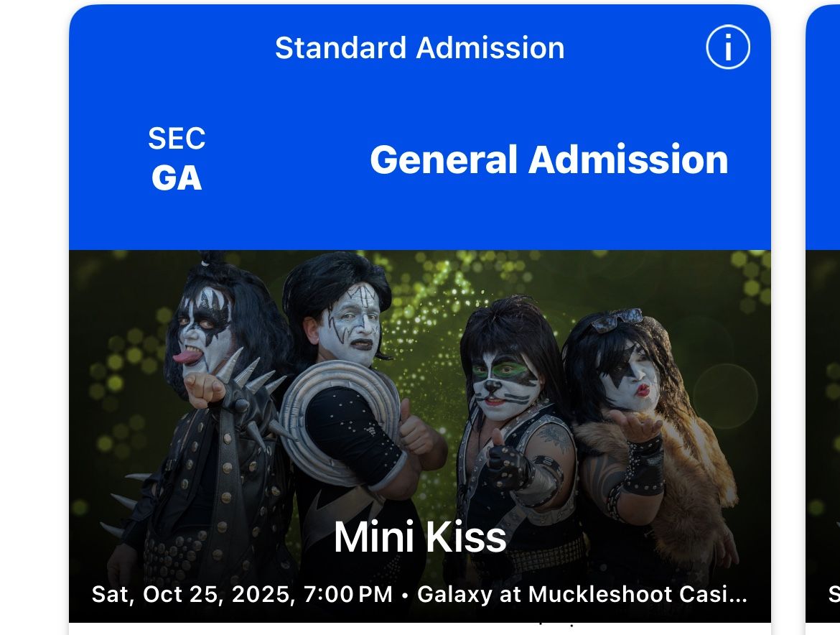Click the General Admission seat text
840x635 pixels.
click(550, 159)
